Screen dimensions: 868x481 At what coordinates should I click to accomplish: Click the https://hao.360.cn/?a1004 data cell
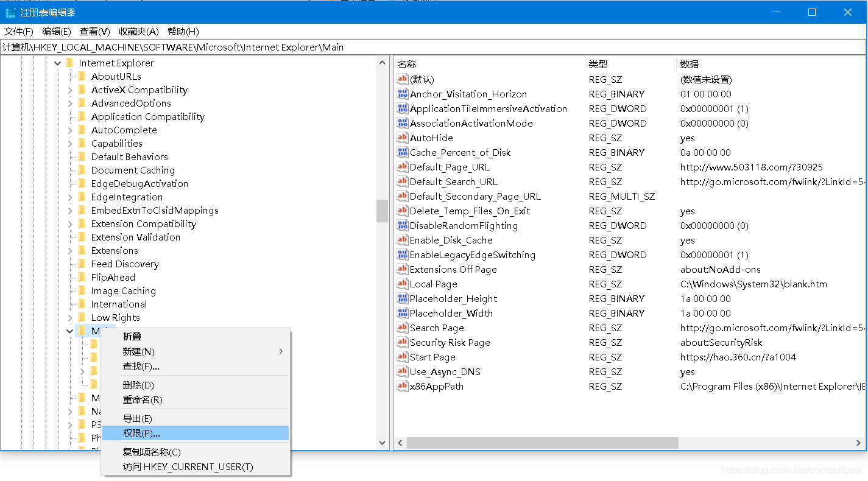click(738, 357)
